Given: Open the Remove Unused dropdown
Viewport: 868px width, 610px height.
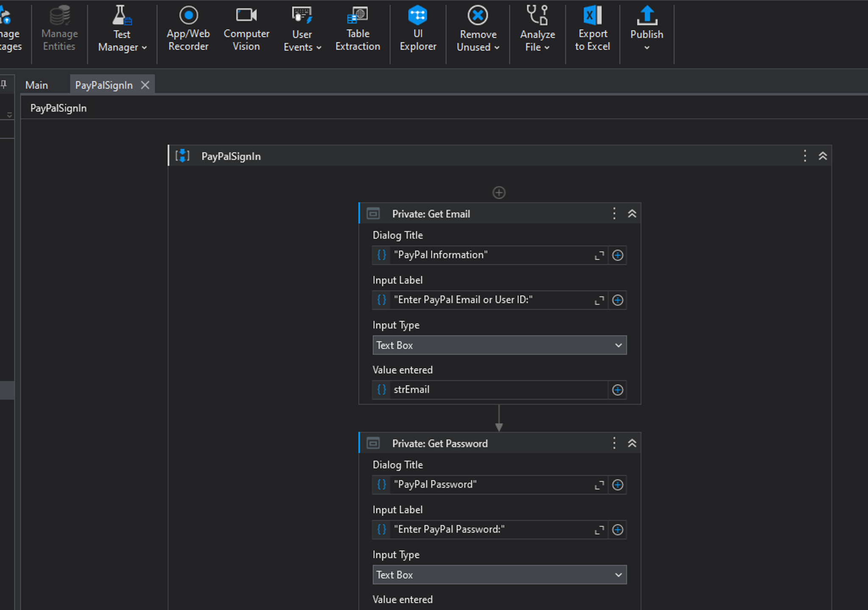Looking at the screenshot, I should tap(478, 29).
